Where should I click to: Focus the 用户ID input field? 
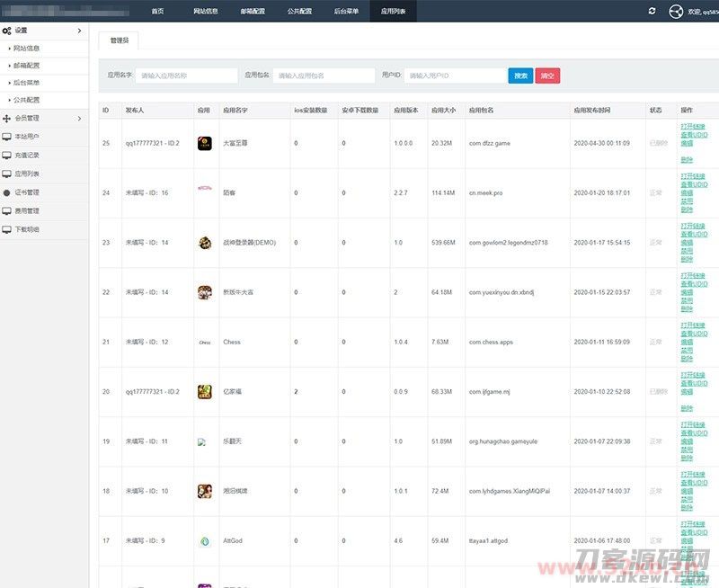coord(454,76)
